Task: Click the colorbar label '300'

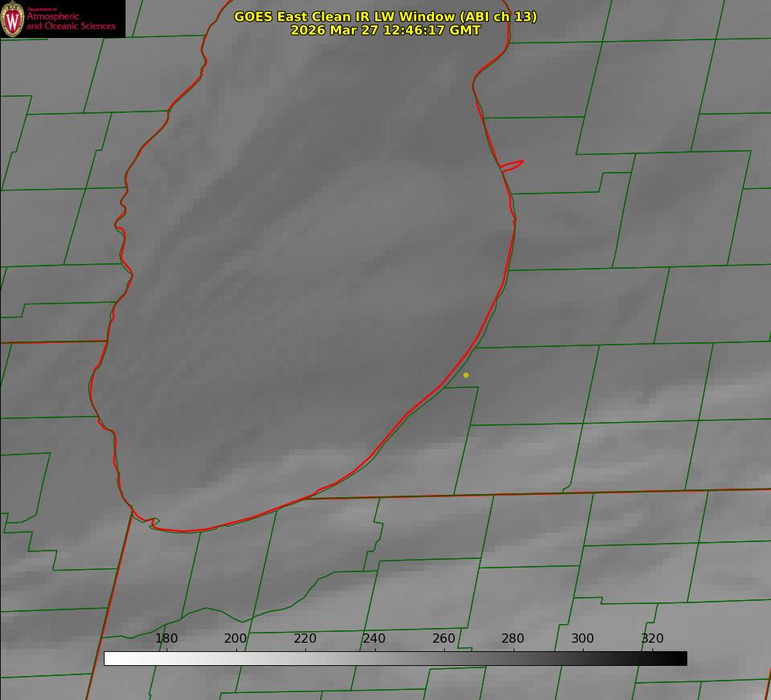Action: (583, 638)
